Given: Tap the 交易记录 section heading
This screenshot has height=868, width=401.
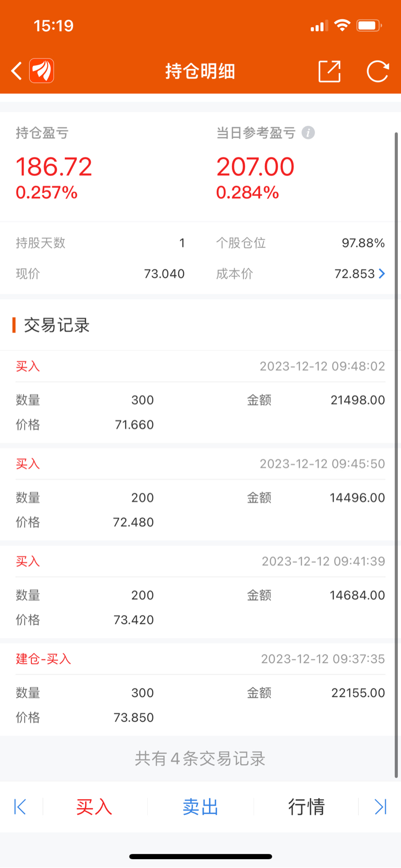Looking at the screenshot, I should coord(56,325).
